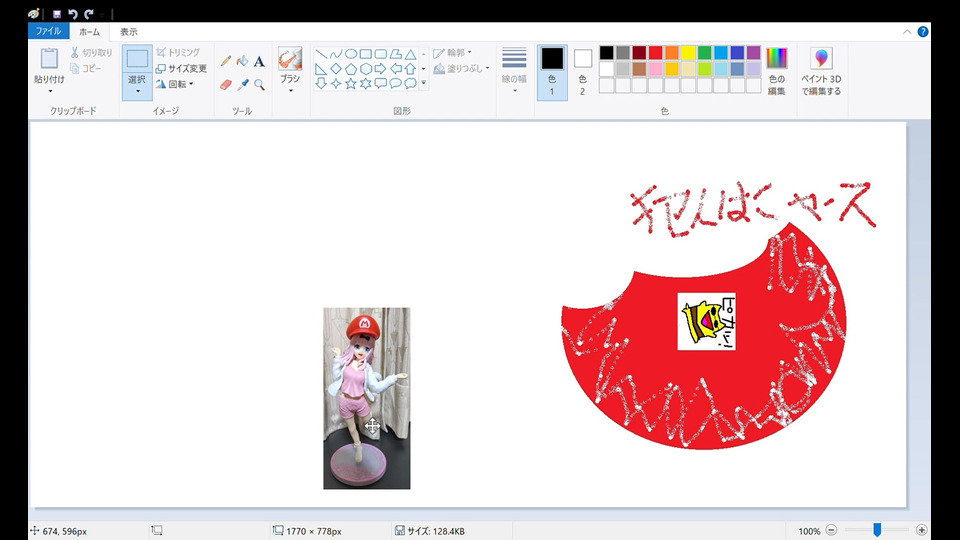Choose the Diamond shape
The width and height of the screenshot is (960, 540).
336,69
